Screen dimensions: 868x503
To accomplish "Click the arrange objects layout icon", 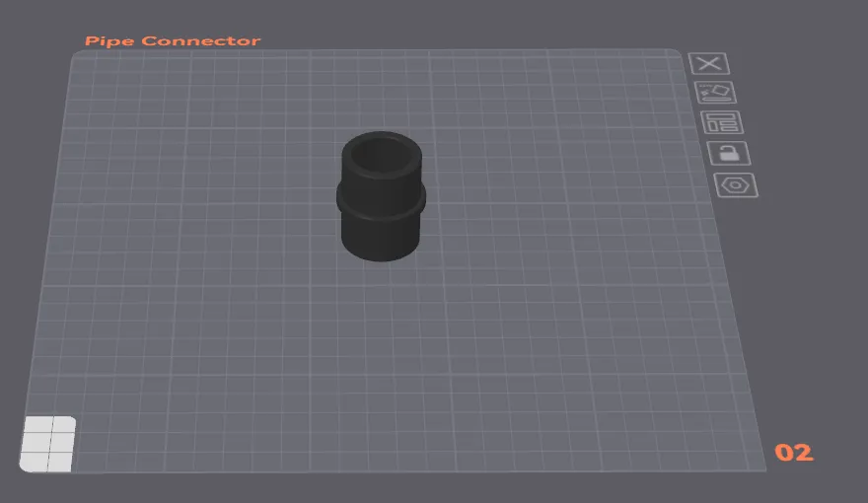I will click(x=722, y=123).
